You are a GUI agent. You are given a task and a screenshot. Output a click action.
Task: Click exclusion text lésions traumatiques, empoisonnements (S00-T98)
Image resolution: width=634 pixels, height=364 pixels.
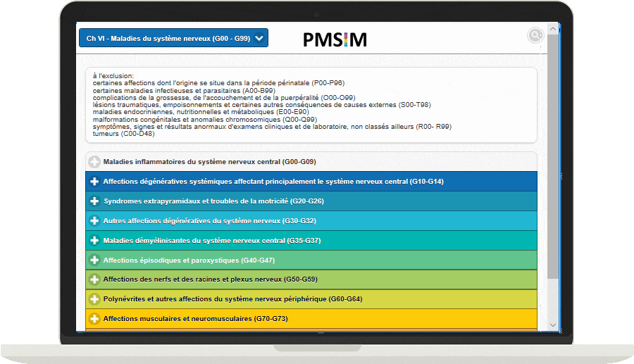261,105
